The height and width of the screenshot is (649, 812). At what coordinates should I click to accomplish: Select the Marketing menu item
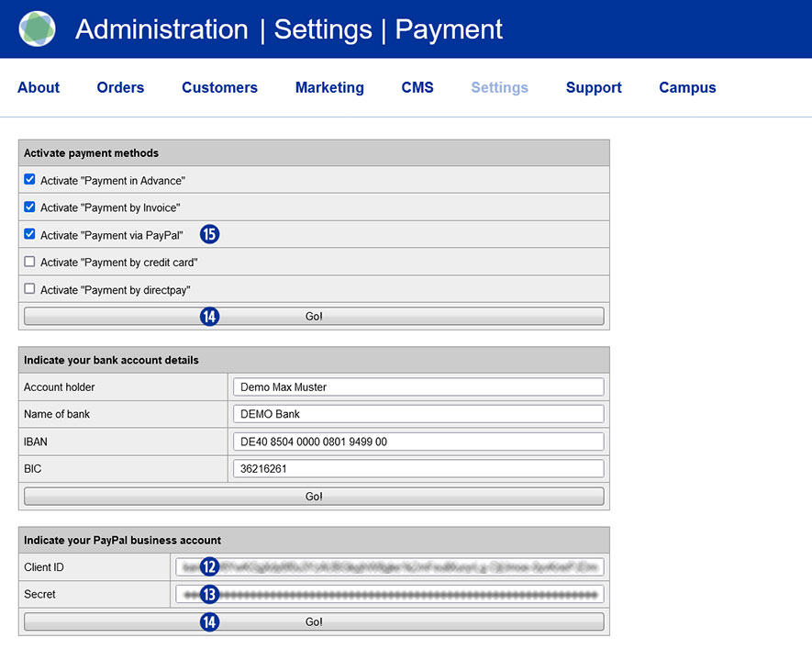pos(329,88)
